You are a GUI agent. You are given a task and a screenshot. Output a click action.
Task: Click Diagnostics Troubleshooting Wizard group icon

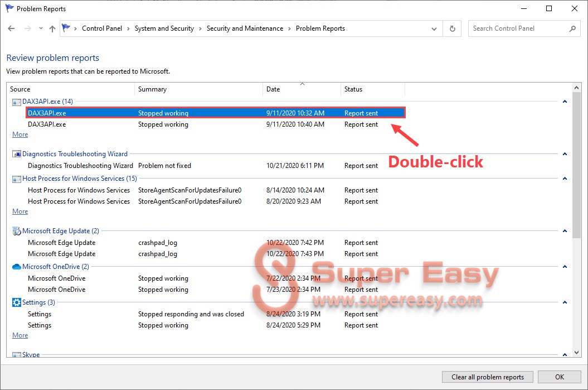(x=17, y=154)
